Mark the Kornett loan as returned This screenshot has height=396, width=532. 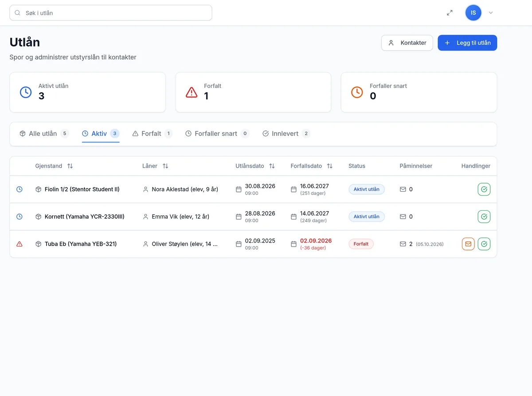[x=484, y=217]
